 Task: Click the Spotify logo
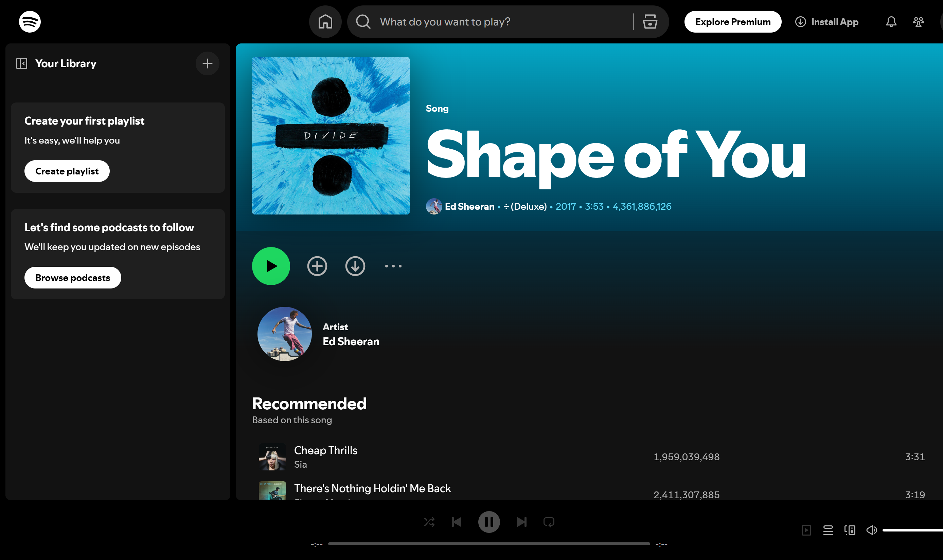click(x=30, y=21)
